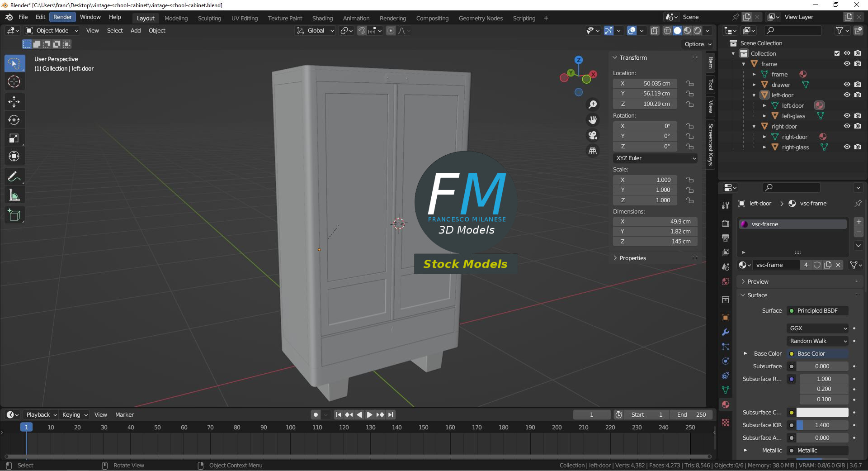Choose the Measure ruler tool
Image resolution: width=868 pixels, height=471 pixels.
pos(14,195)
